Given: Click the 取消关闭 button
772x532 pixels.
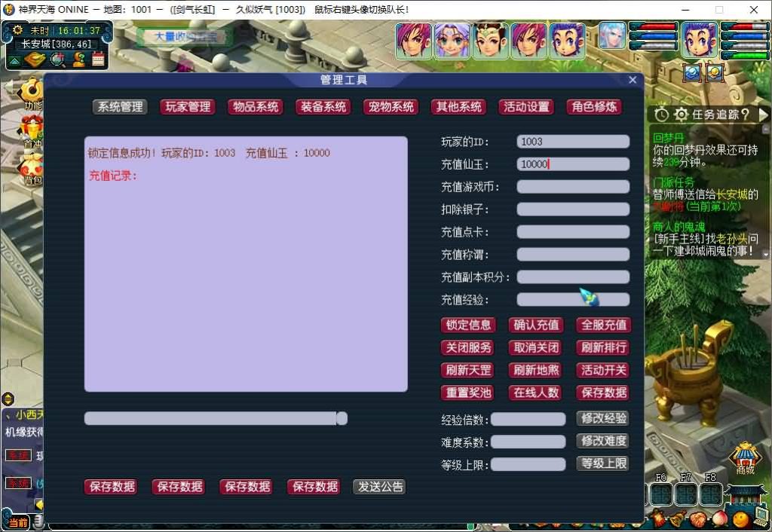Looking at the screenshot, I should coord(536,347).
